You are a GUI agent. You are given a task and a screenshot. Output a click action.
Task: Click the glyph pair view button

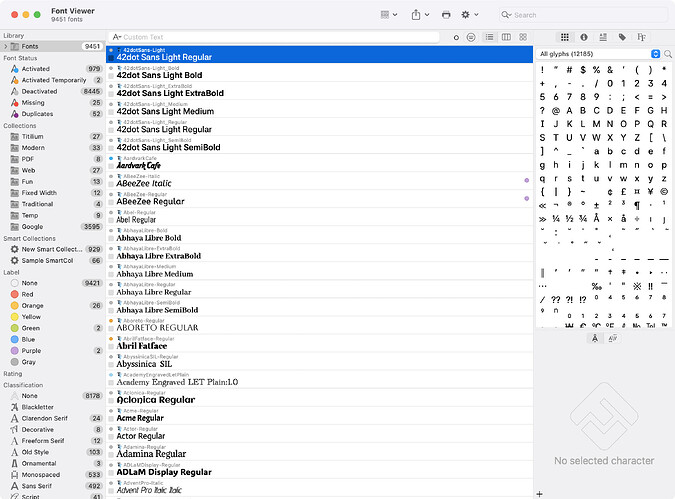[613, 338]
